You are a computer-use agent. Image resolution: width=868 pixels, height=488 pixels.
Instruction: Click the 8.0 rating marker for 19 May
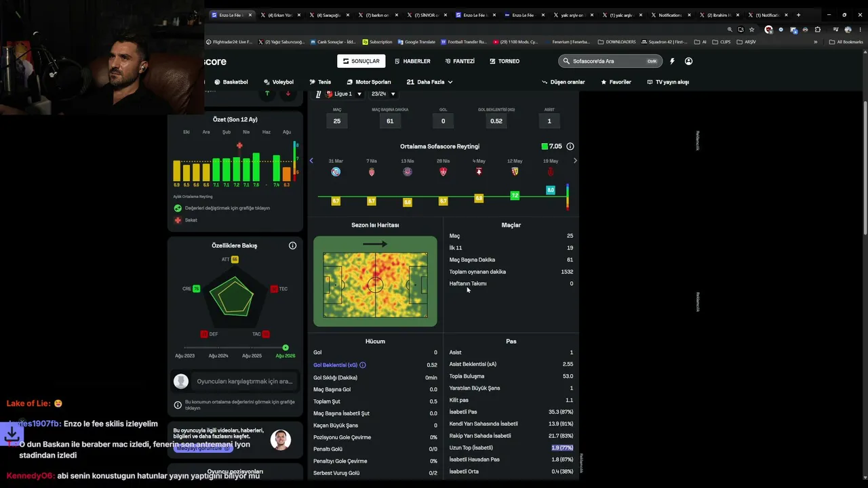551,190
